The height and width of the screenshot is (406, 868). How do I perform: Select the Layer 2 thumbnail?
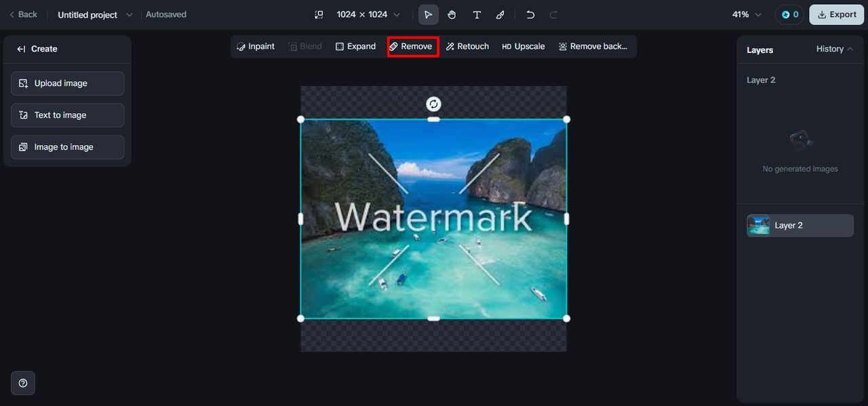tap(758, 226)
